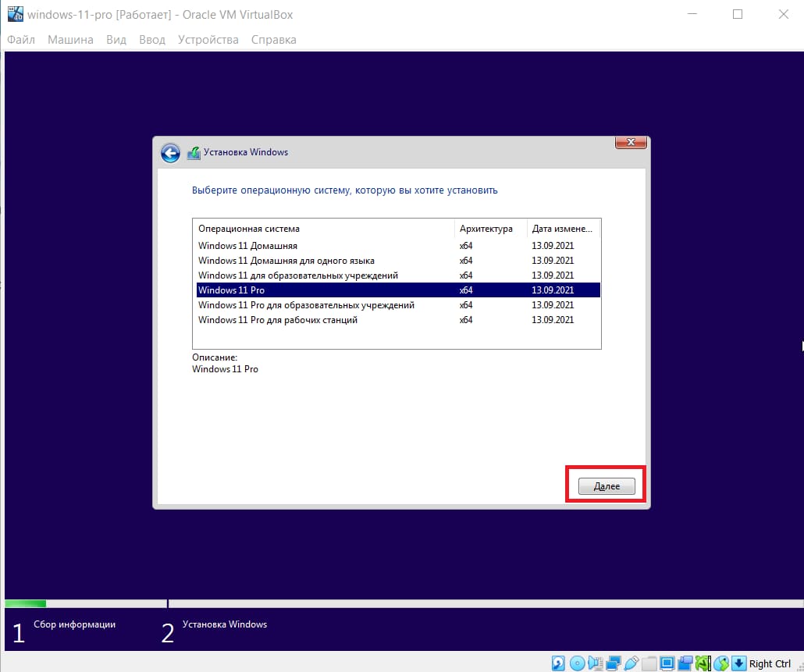The height and width of the screenshot is (672, 804).
Task: Open the Вид menu
Action: tap(116, 40)
